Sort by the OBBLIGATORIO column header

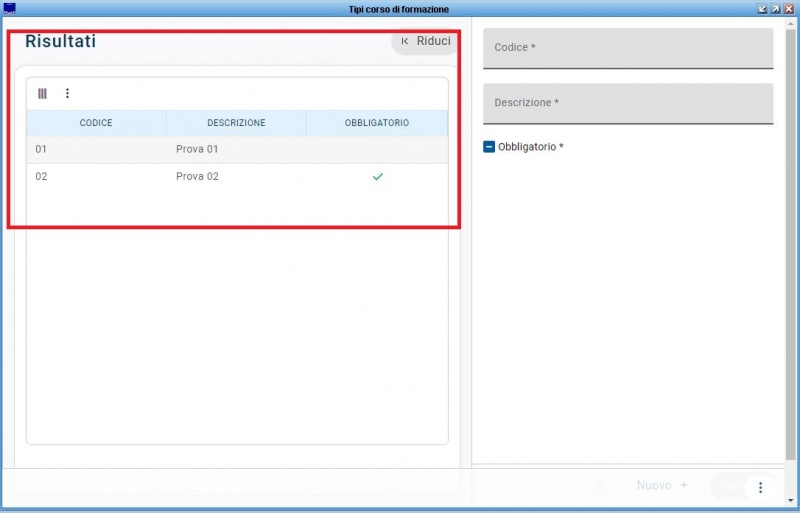(377, 123)
